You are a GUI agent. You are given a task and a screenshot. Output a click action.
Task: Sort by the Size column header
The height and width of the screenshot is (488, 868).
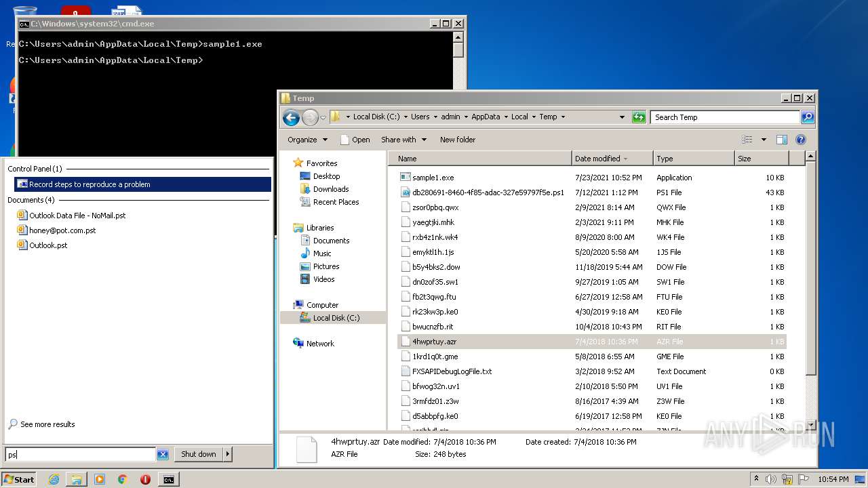[762, 159]
